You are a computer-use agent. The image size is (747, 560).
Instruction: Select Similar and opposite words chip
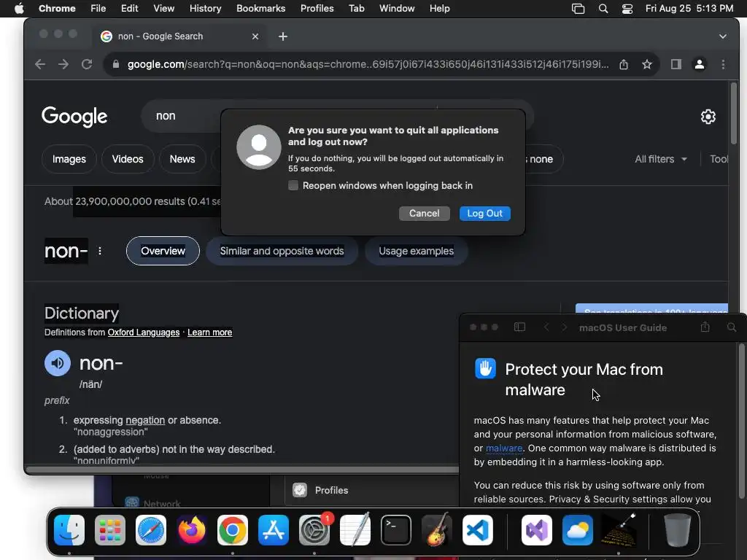(x=282, y=251)
